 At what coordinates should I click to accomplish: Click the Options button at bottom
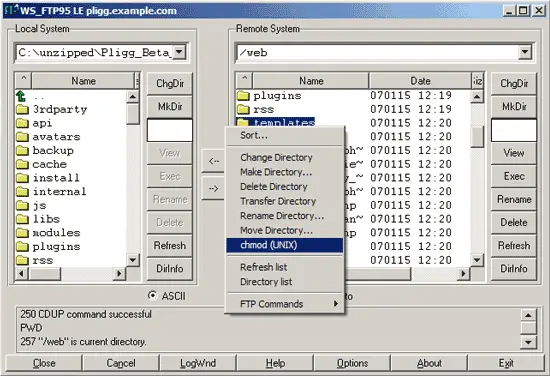pos(352,363)
